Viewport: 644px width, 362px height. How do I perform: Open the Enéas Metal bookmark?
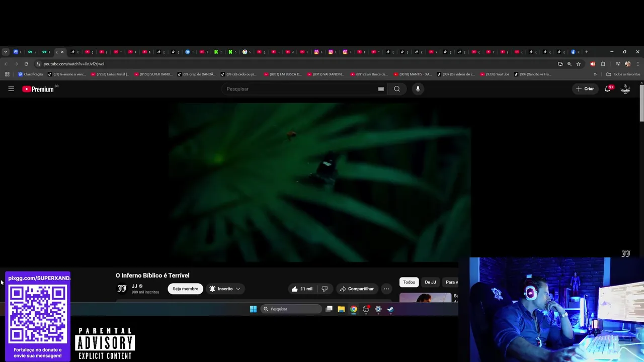pos(110,74)
